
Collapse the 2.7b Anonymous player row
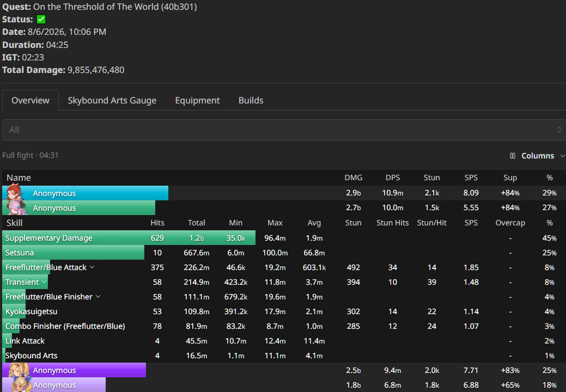(284, 208)
